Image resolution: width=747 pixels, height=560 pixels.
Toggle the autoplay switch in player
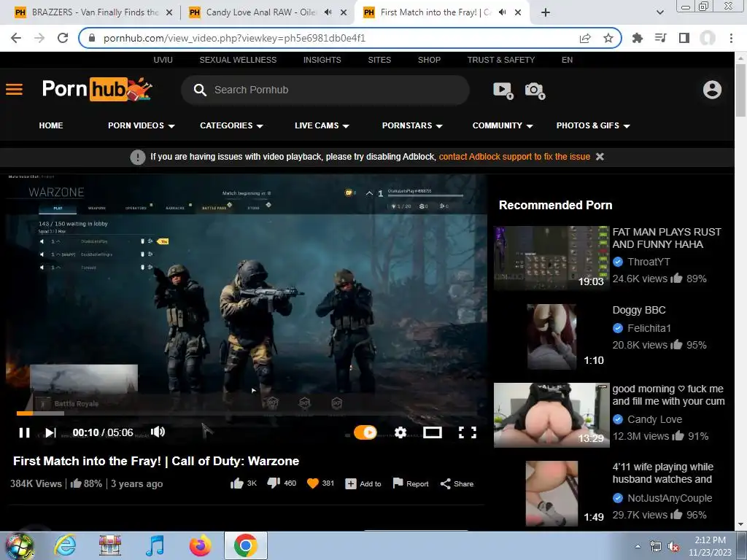click(365, 432)
